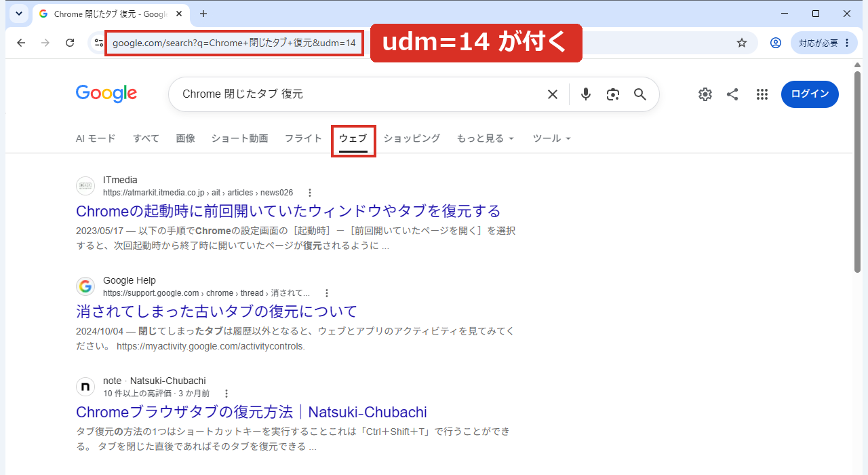Open the Google apps grid
868x475 pixels.
coord(762,94)
